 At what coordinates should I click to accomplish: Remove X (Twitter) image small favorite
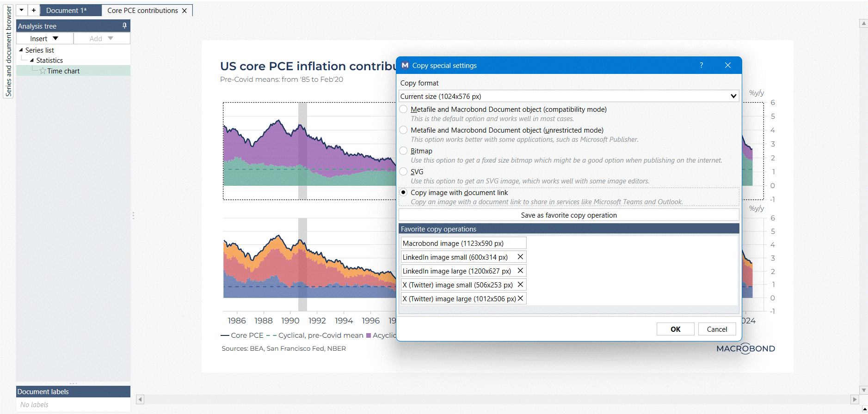click(520, 285)
